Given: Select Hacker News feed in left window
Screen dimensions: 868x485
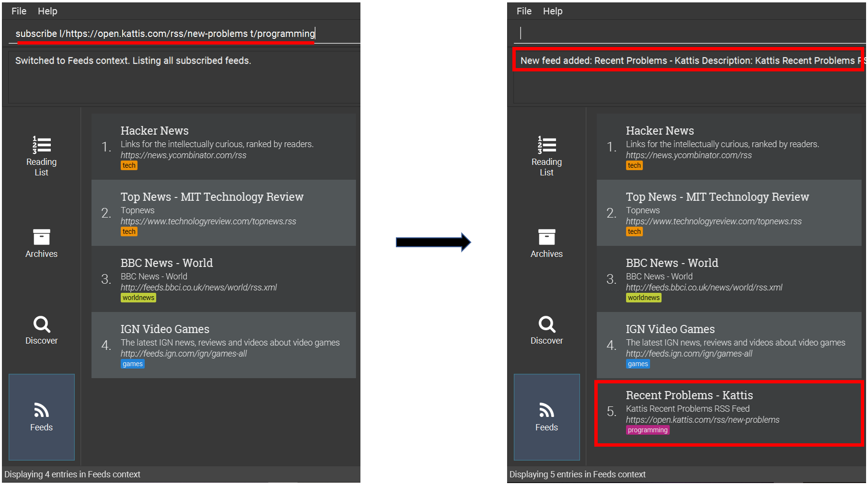Looking at the screenshot, I should point(223,147).
